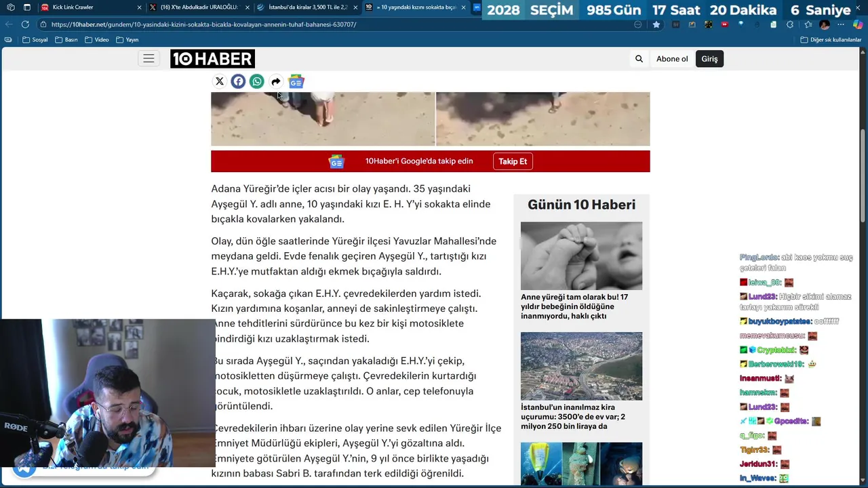Share the article via WhatsApp
Screen dimensions: 868x488
tap(257, 81)
